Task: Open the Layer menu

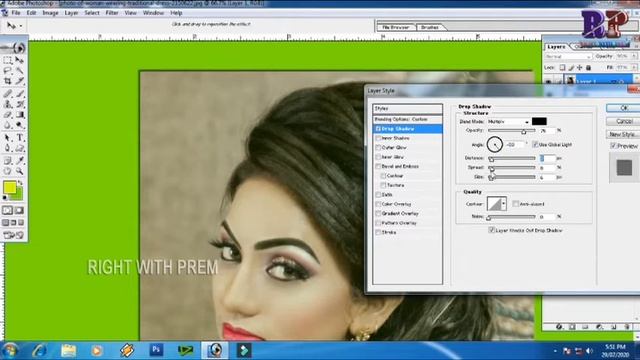Action: pyautogui.click(x=71, y=13)
